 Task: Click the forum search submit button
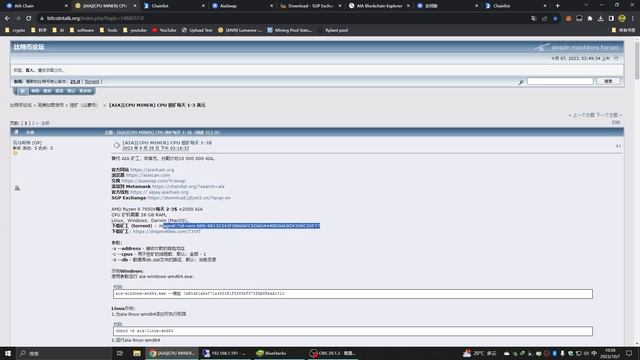pos(608,81)
